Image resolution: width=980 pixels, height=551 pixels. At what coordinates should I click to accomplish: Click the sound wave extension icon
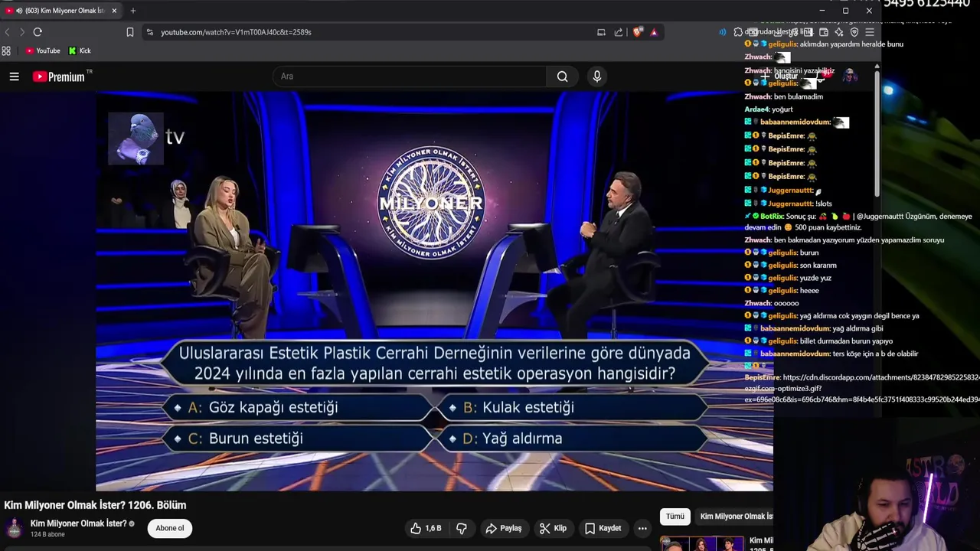[x=722, y=32]
